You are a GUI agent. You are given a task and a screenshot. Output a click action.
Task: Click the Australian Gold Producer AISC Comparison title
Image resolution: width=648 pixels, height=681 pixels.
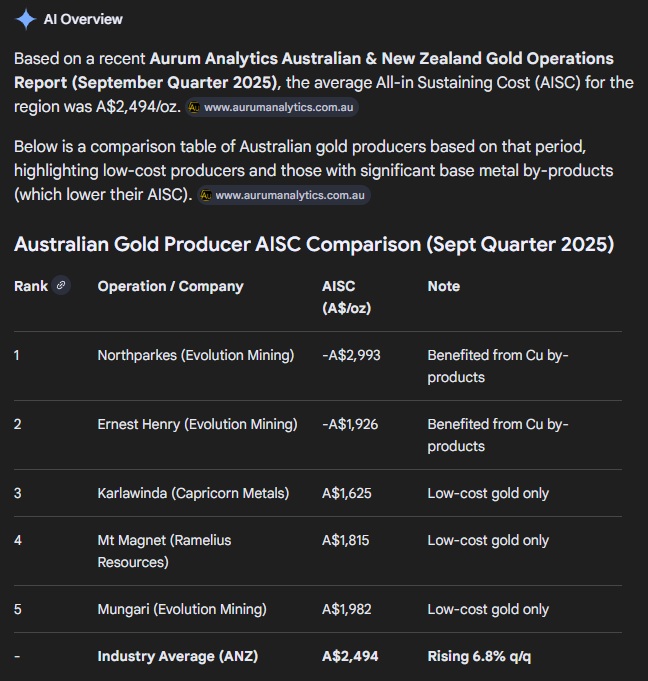pyautogui.click(x=314, y=244)
